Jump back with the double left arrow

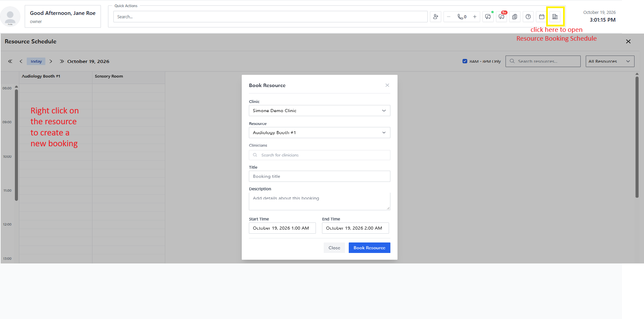coord(10,61)
